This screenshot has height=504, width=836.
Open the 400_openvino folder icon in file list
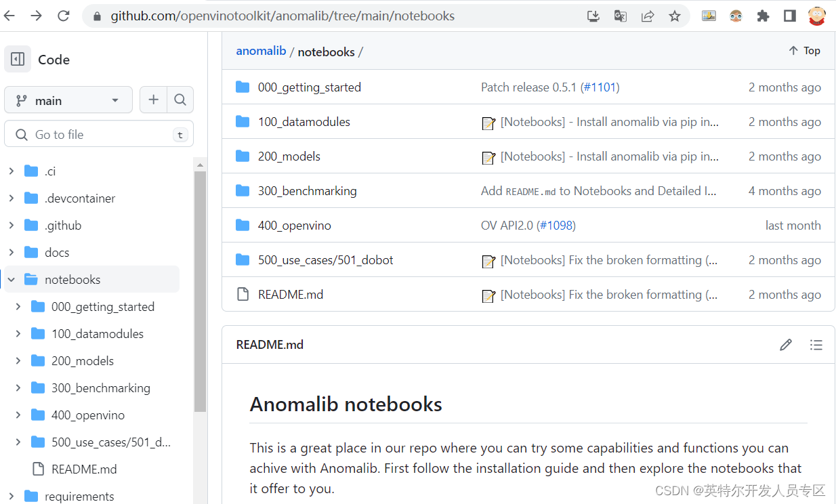click(243, 225)
